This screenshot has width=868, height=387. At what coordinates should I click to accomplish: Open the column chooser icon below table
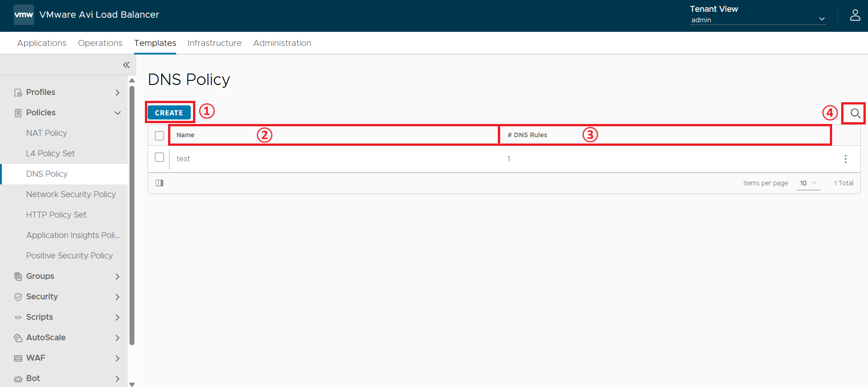pyautogui.click(x=159, y=183)
